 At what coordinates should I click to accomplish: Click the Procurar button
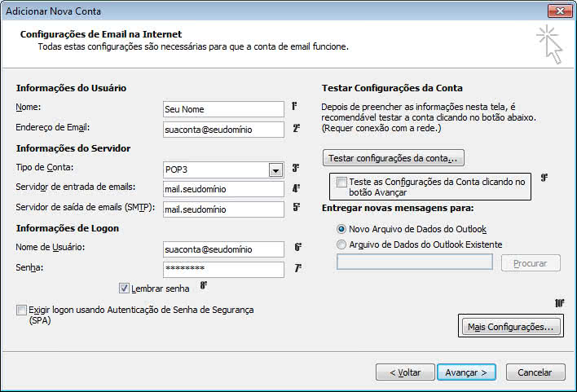coord(531,263)
